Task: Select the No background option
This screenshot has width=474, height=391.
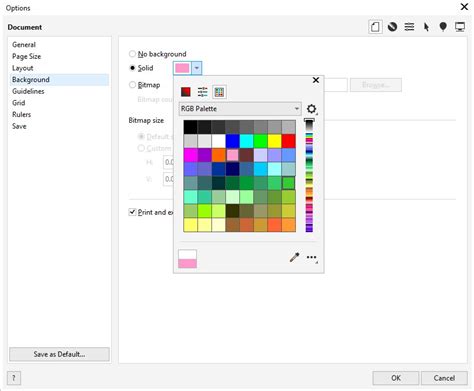Action: click(x=157, y=54)
